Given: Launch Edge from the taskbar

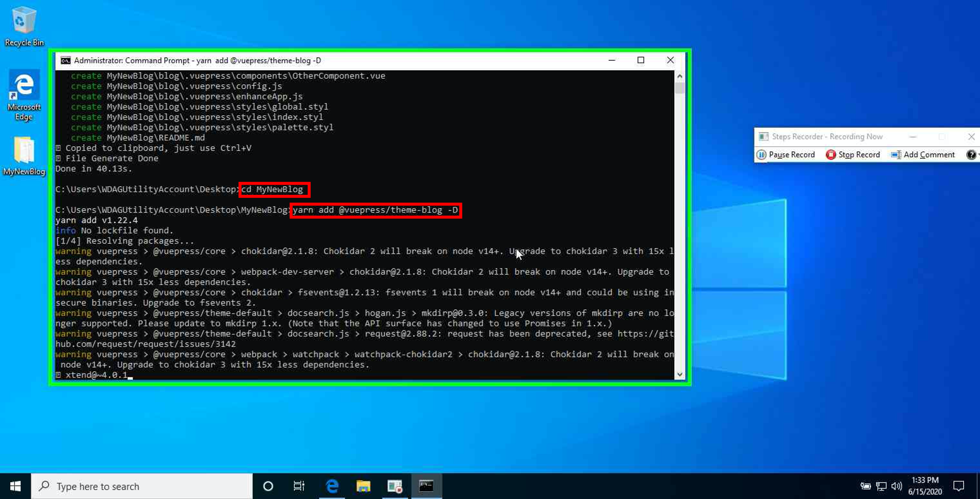Looking at the screenshot, I should click(x=332, y=486).
